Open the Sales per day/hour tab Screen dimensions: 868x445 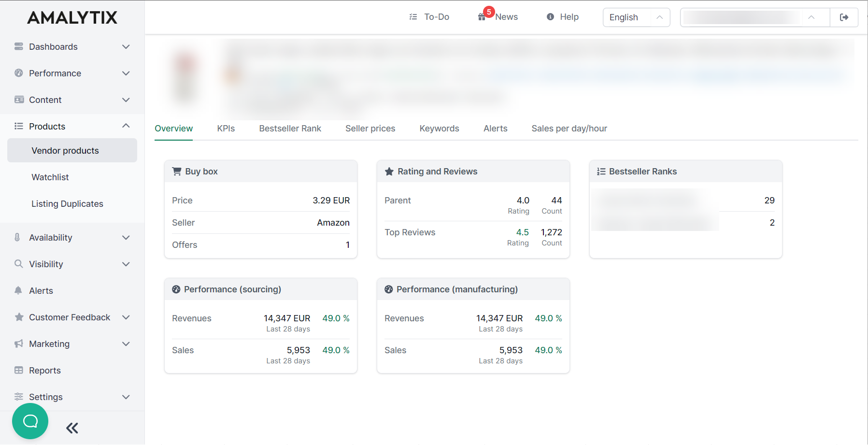click(569, 129)
